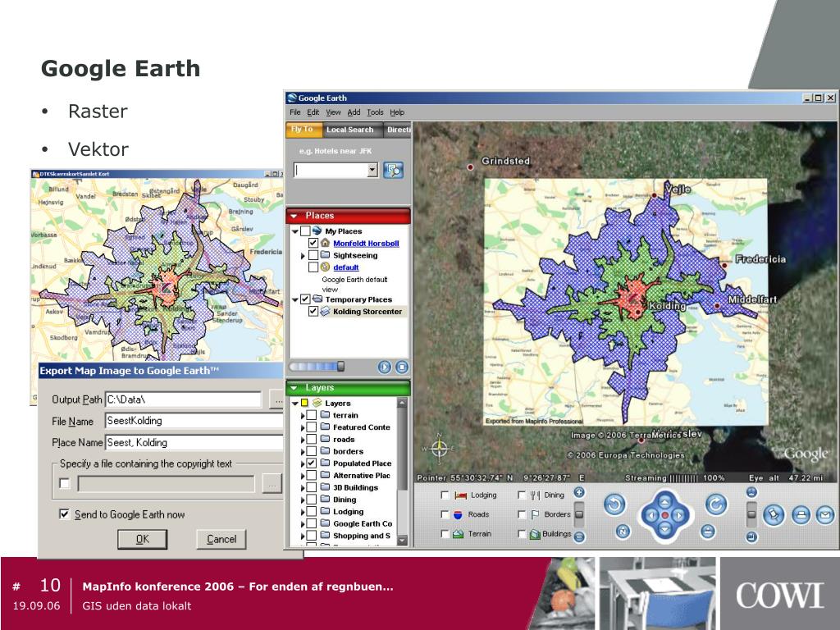Rotate the view counter-clockwise
Viewport: 840px width, 630px height.
click(614, 504)
